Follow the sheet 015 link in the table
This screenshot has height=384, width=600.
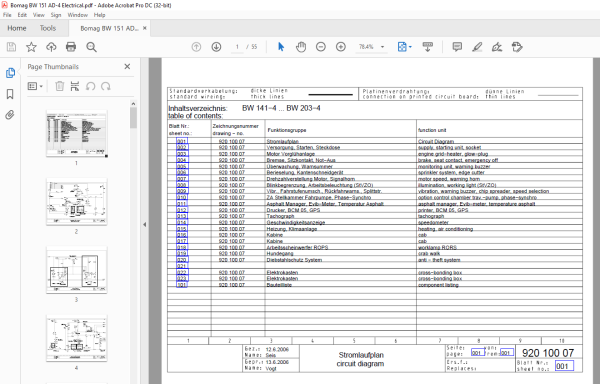(x=182, y=229)
